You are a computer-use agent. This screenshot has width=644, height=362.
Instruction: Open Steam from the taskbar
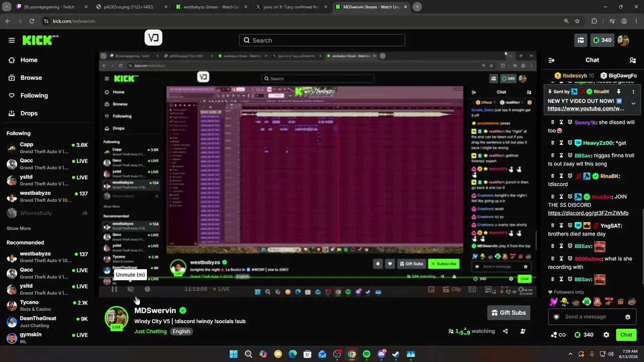point(396,354)
